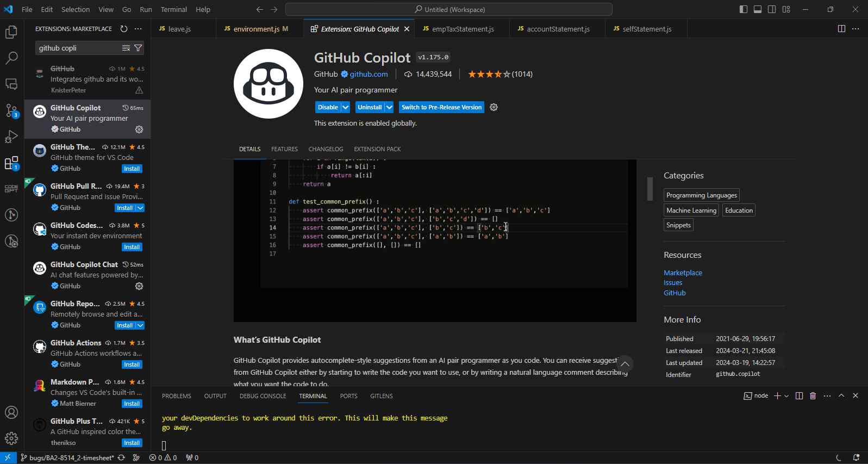Click the Machine Learning category tag
The image size is (868, 464).
pos(691,210)
